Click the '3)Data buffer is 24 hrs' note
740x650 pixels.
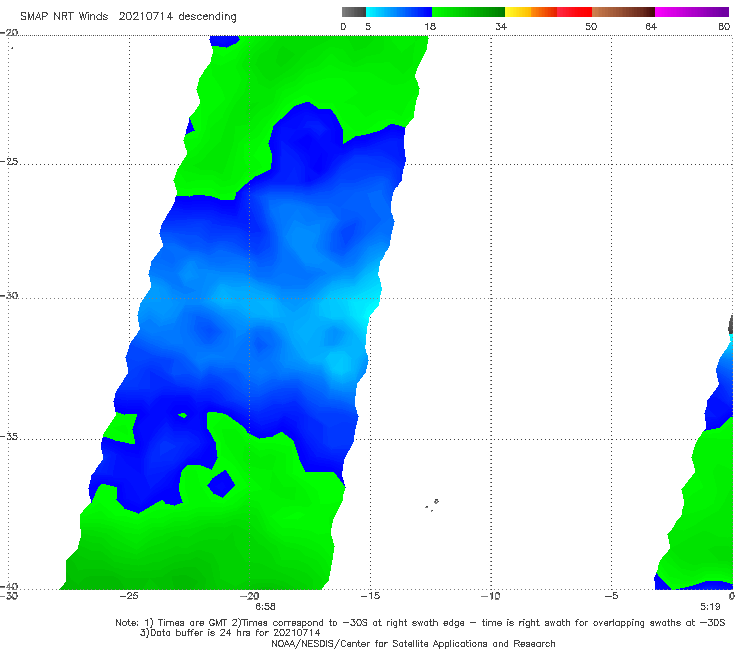click(x=230, y=633)
